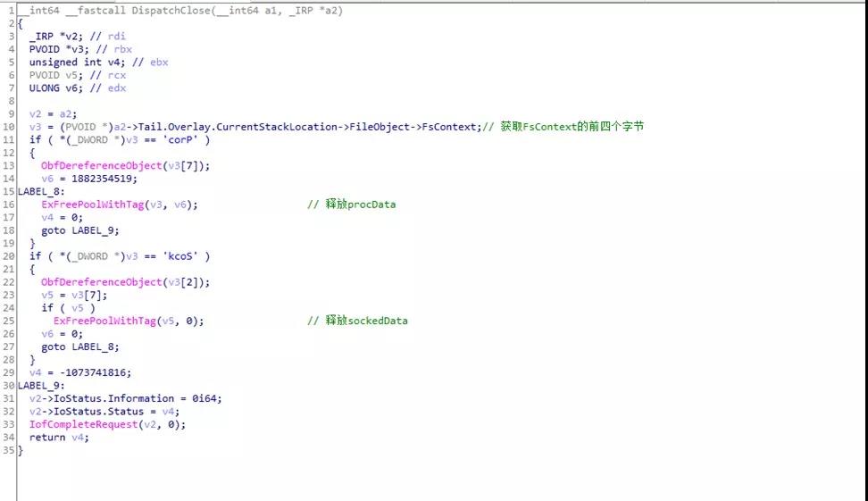Click 'goto LABEL_9;' statement
The height and width of the screenshot is (501, 868).
[x=80, y=230]
